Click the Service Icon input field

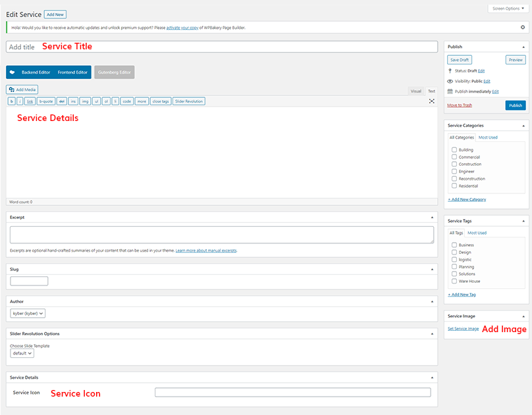(x=292, y=393)
